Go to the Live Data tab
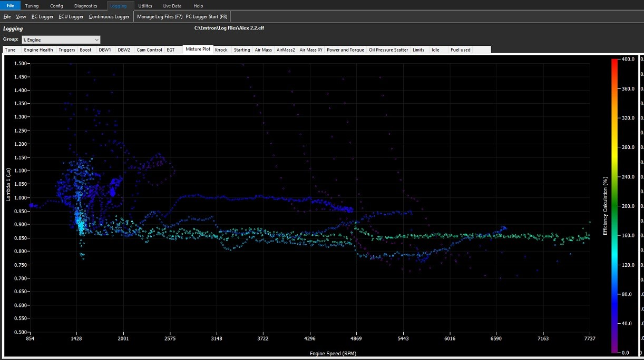 tap(172, 6)
